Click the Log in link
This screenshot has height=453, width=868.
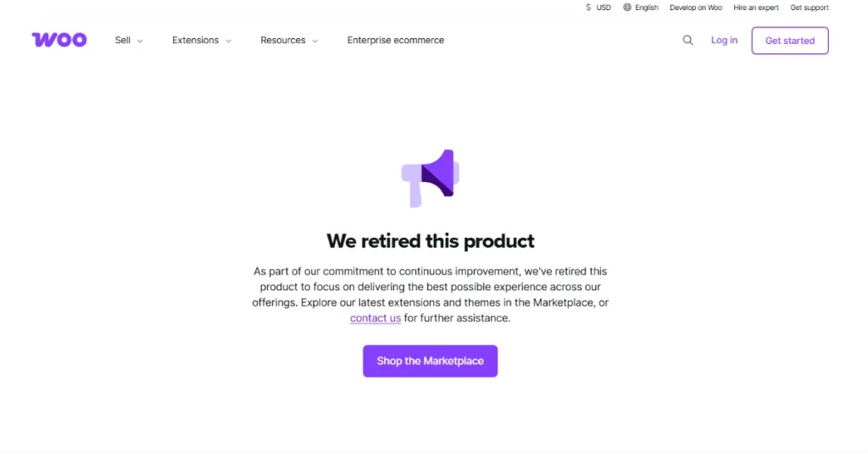click(x=724, y=40)
